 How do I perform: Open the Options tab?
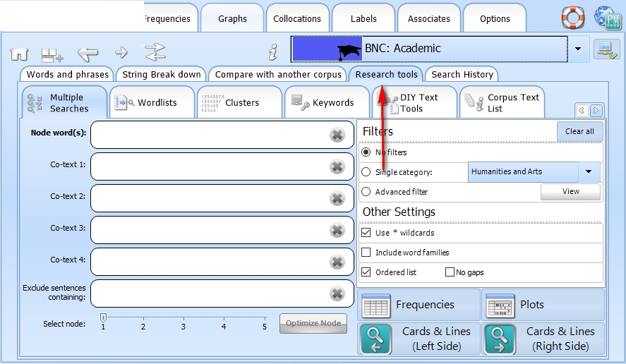click(x=495, y=18)
